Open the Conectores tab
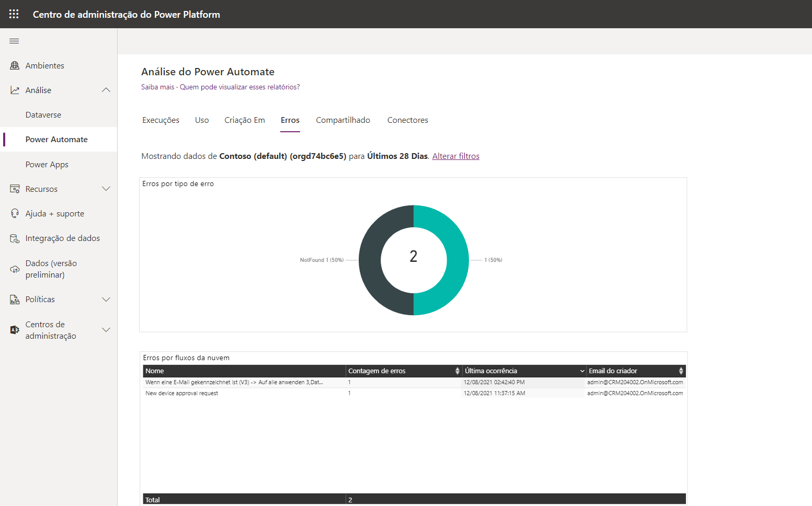The width and height of the screenshot is (812, 506). (408, 120)
